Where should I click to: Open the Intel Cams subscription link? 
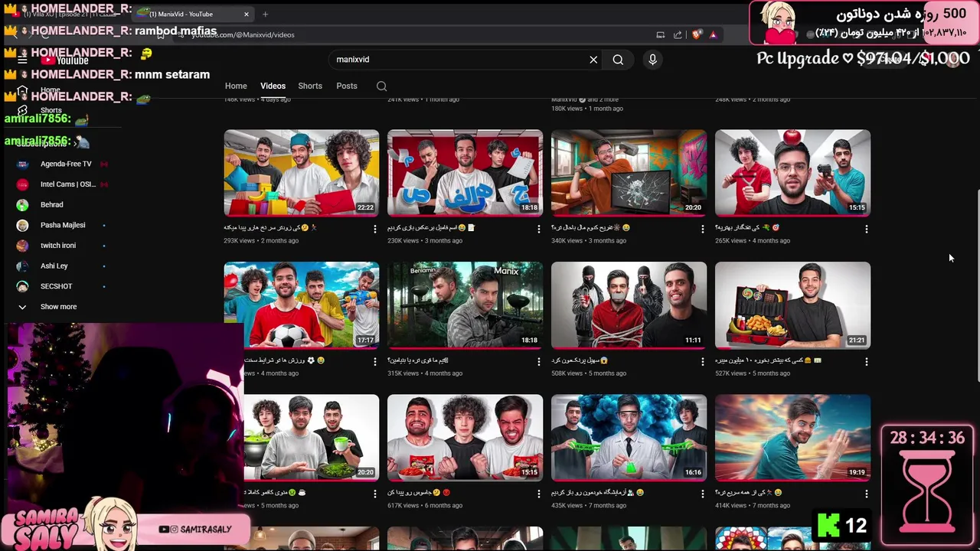68,184
